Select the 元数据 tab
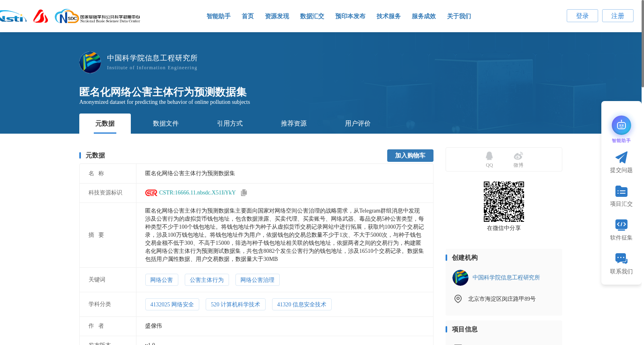Viewport: 644px width, 345px height. tap(105, 124)
